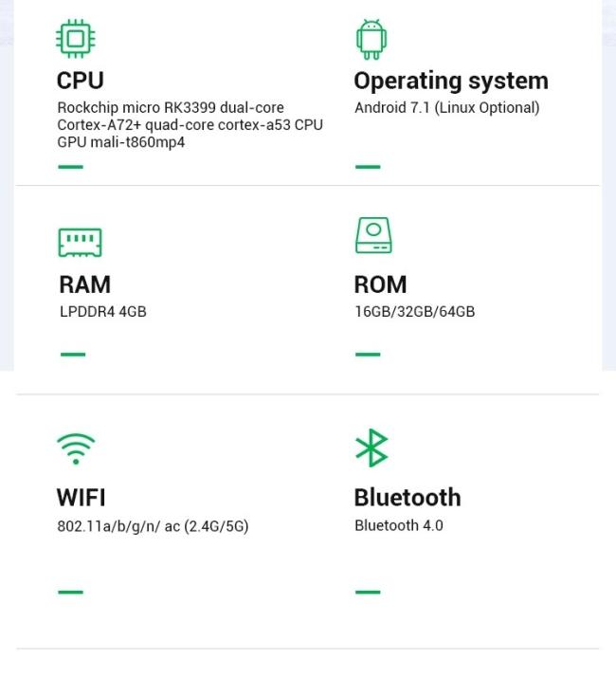Click the ROM heading text
This screenshot has width=616, height=677.
click(380, 284)
